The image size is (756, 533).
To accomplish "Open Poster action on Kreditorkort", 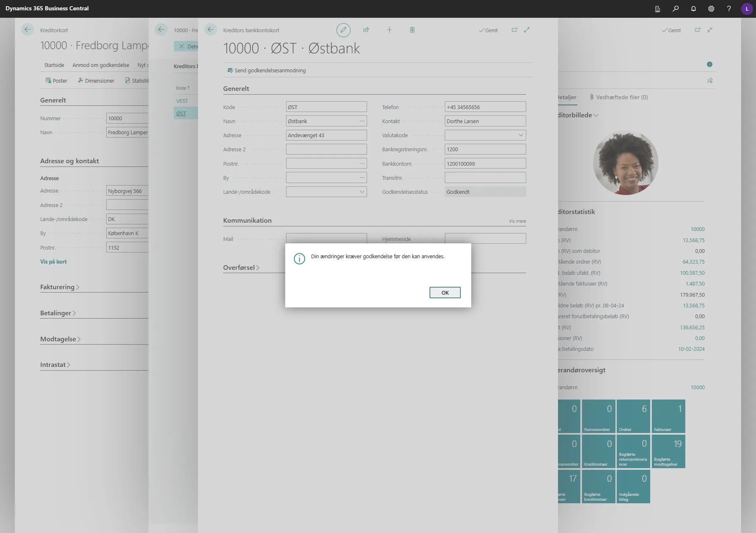I will coord(56,81).
